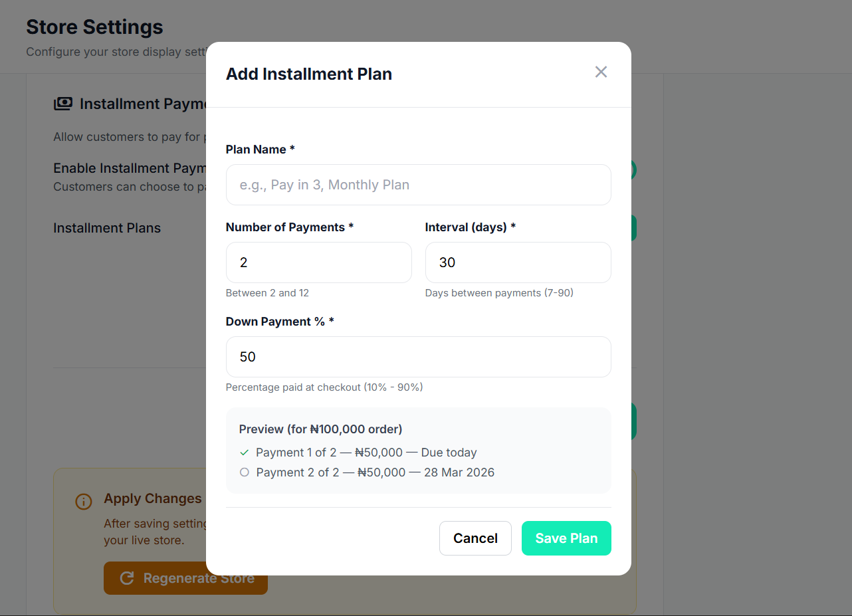Click the Save Plan button

[566, 538]
